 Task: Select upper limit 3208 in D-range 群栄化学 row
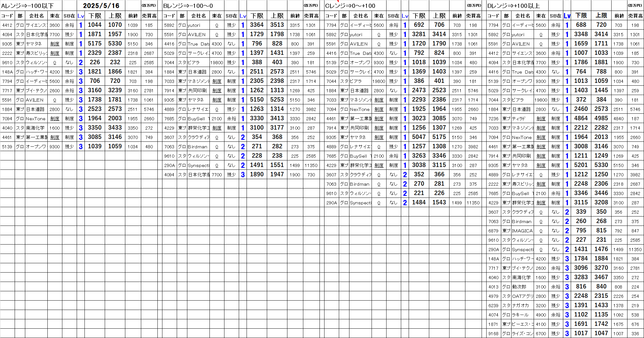pyautogui.click(x=601, y=202)
